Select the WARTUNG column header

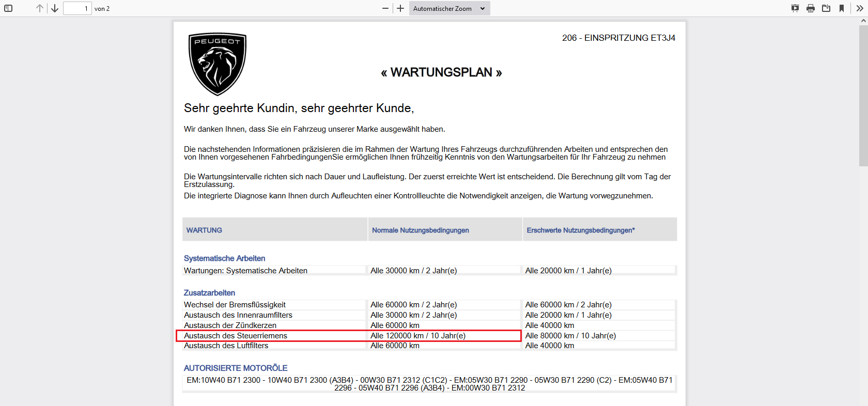204,230
